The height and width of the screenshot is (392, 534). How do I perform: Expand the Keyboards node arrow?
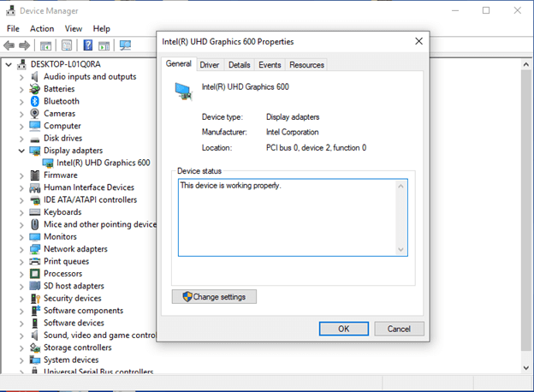21,212
